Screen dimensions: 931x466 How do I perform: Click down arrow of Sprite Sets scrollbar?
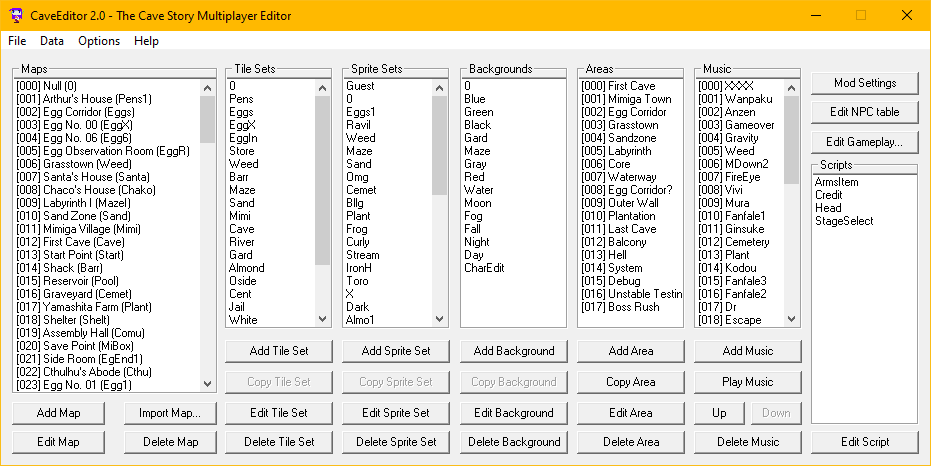click(x=439, y=319)
